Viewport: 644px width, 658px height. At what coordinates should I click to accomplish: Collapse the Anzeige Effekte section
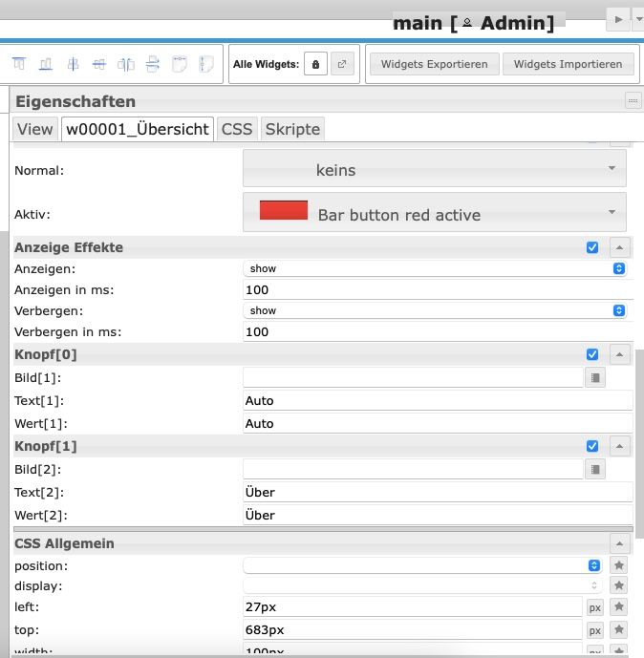coord(620,247)
